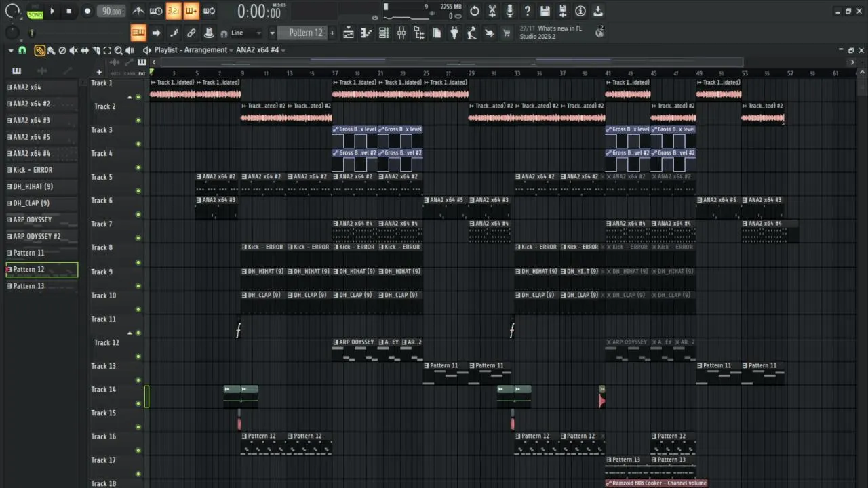
Task: Save project with floppy disk icon
Action: coord(545,11)
